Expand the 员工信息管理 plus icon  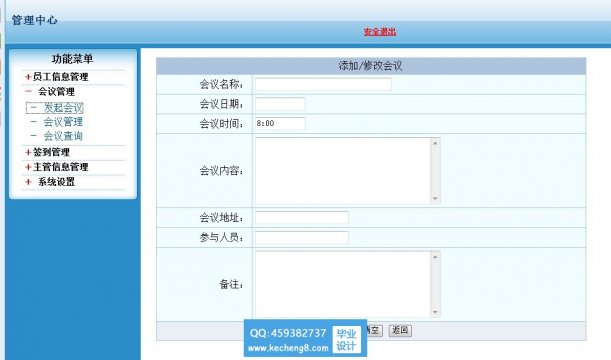click(x=28, y=77)
